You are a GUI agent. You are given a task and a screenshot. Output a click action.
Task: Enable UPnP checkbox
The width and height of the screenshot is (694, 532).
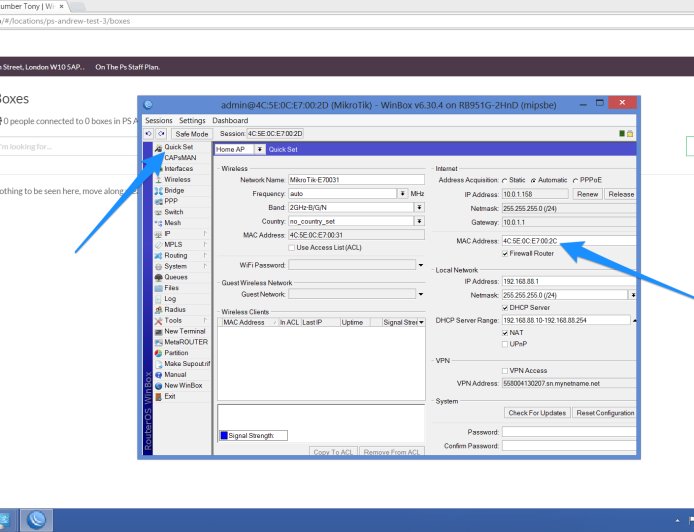coord(505,344)
